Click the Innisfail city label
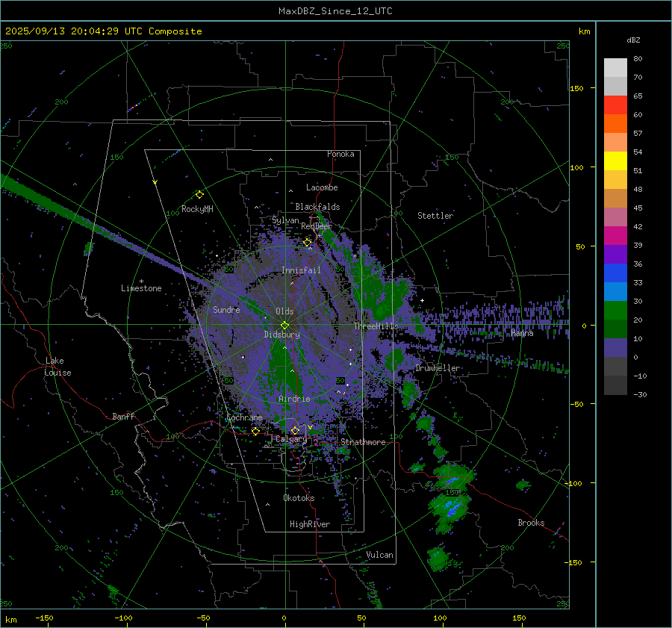 (x=301, y=270)
